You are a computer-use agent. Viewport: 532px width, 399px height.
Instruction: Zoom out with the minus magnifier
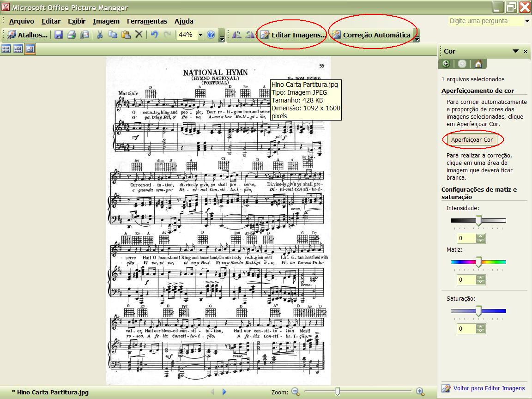point(296,392)
